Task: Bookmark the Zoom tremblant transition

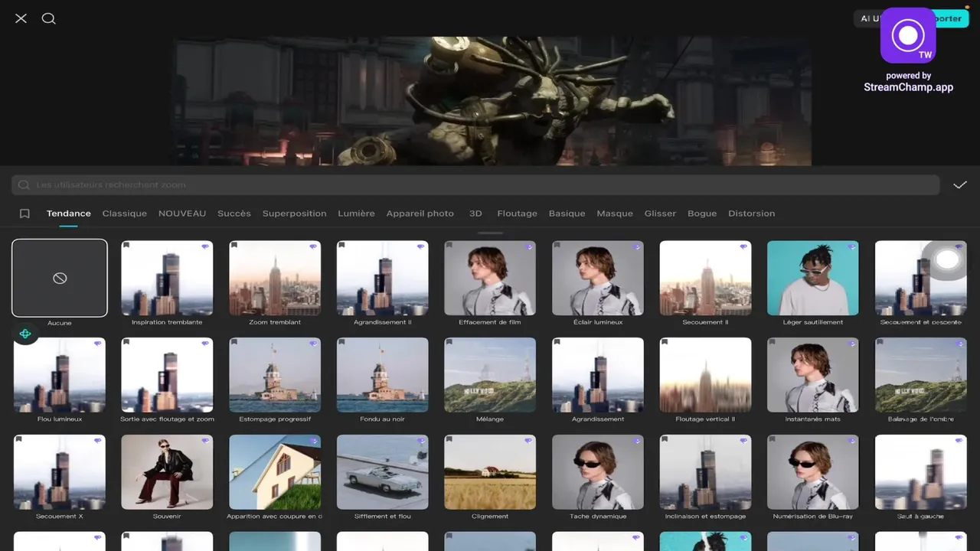Action: click(234, 246)
